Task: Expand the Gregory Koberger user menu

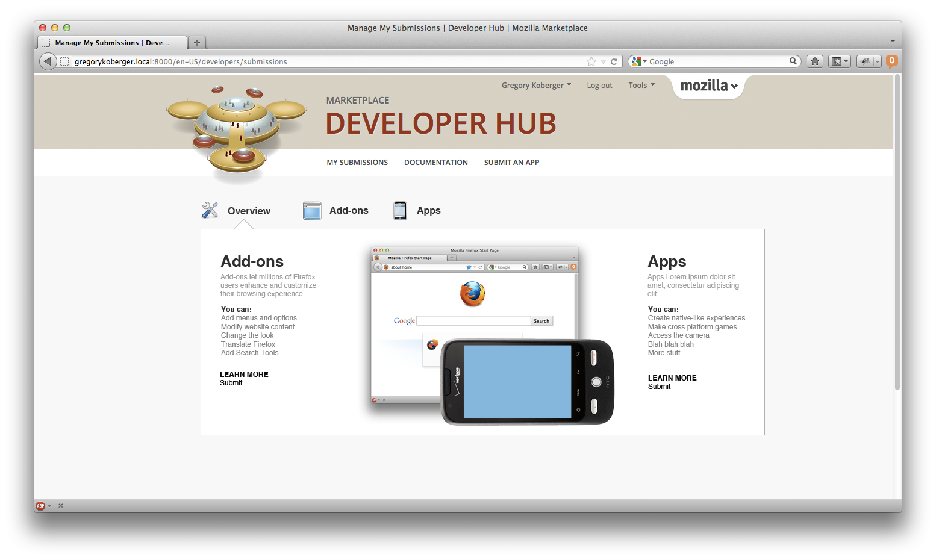Action: click(536, 85)
